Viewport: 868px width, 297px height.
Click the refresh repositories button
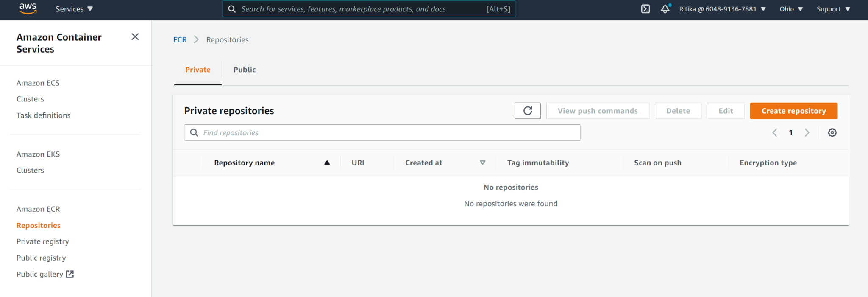click(x=527, y=111)
